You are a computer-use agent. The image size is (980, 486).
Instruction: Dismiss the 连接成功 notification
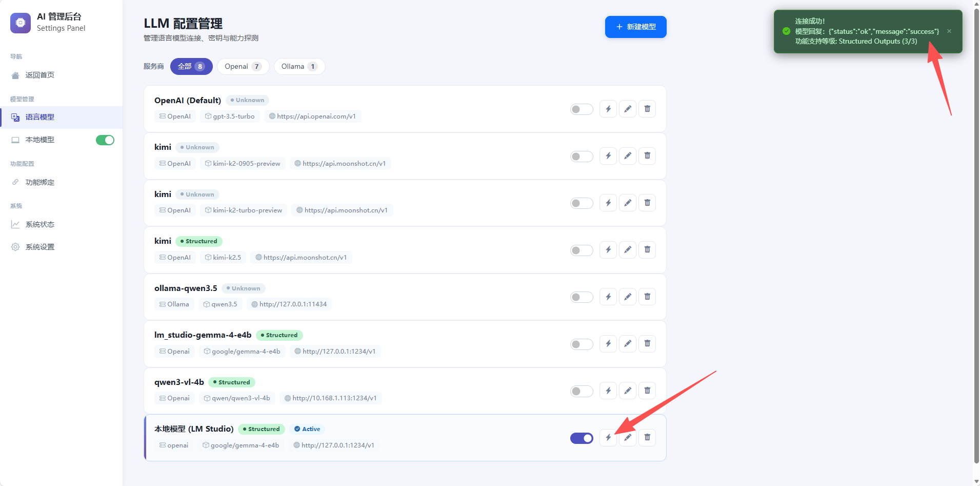[x=949, y=31]
